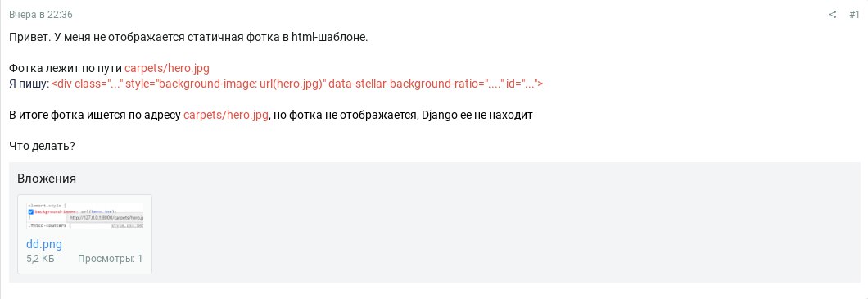Click the greeting sentence starting with "Привет"
This screenshot has height=299, width=868.
(188, 38)
